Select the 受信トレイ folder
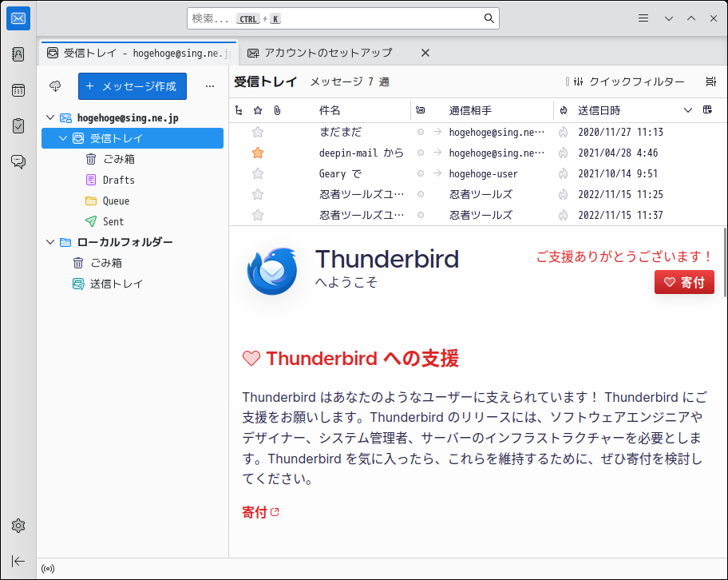This screenshot has width=728, height=580. (x=133, y=138)
